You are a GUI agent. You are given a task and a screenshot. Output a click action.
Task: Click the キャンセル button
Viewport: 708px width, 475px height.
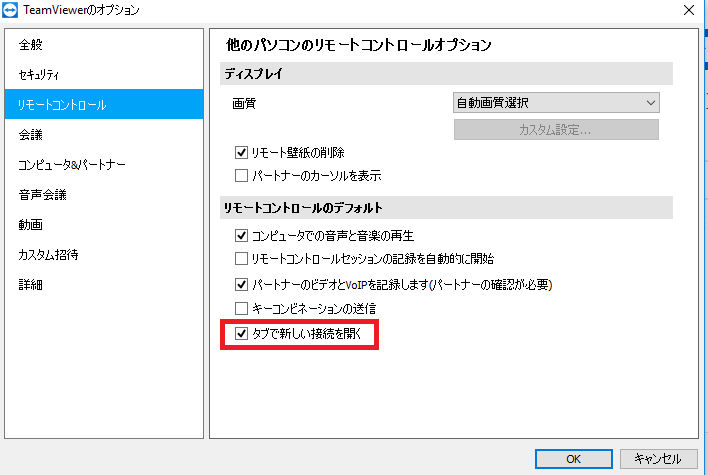click(x=658, y=459)
